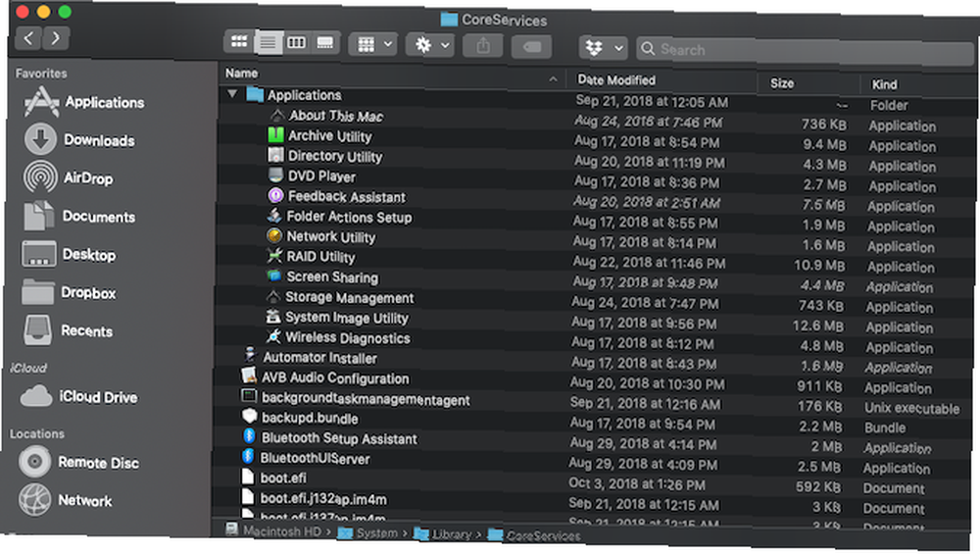
Task: Click the CoreServices window title
Action: tap(504, 20)
